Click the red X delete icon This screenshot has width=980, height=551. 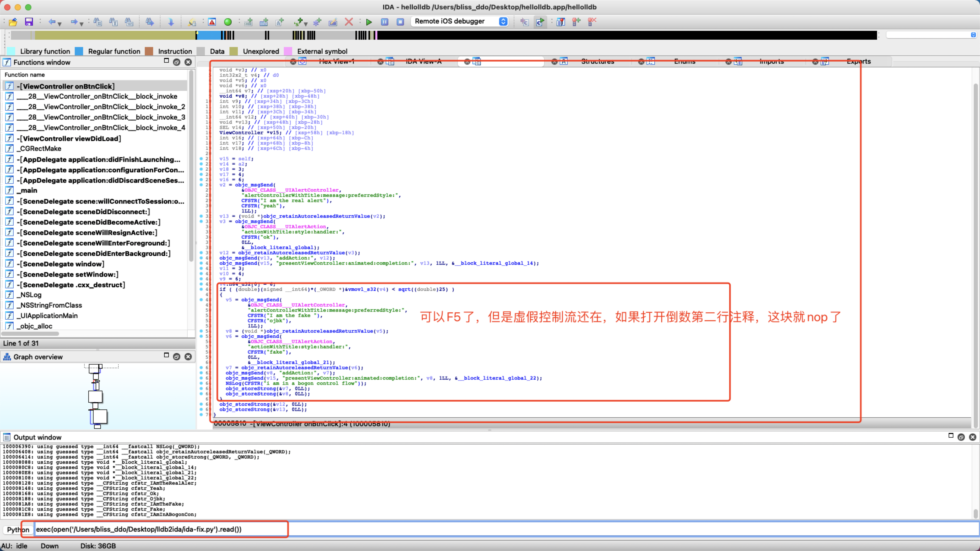(x=348, y=22)
